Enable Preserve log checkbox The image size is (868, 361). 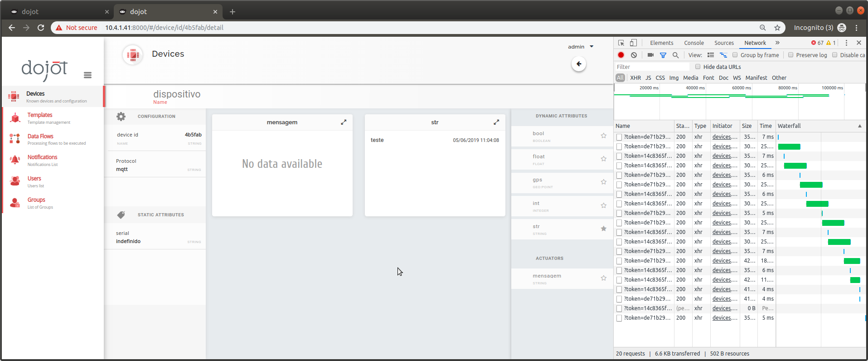(791, 55)
